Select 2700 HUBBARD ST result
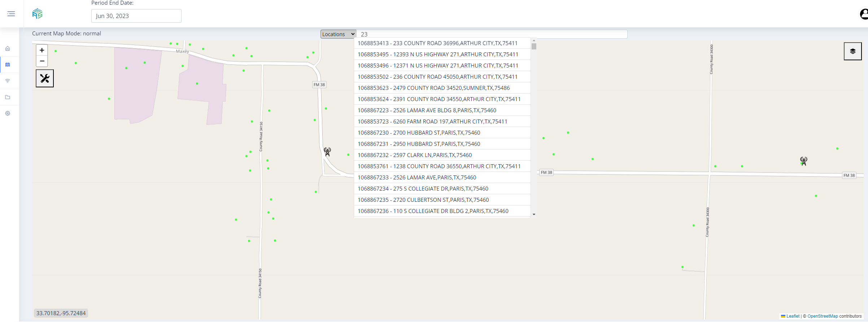This screenshot has width=868, height=322. tap(442, 133)
